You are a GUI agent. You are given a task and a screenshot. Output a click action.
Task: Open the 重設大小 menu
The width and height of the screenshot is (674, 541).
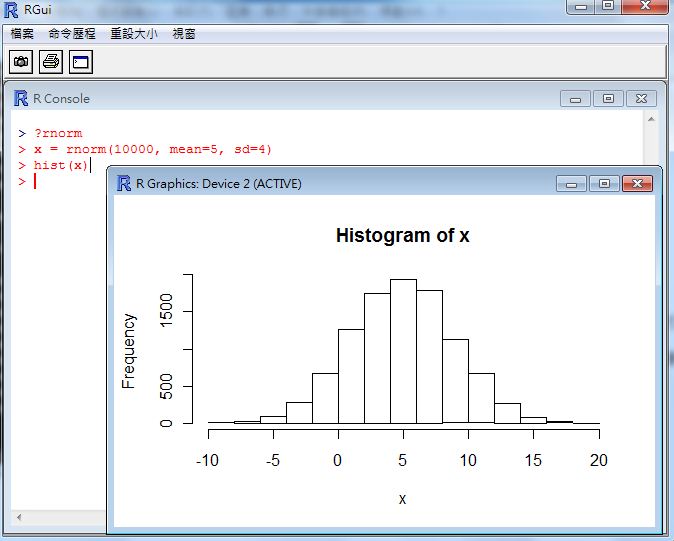click(133, 34)
